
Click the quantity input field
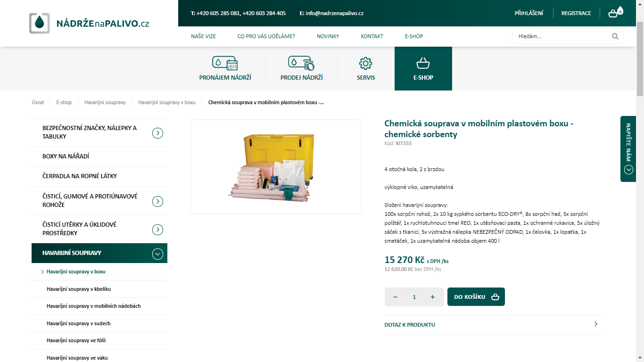pyautogui.click(x=414, y=297)
